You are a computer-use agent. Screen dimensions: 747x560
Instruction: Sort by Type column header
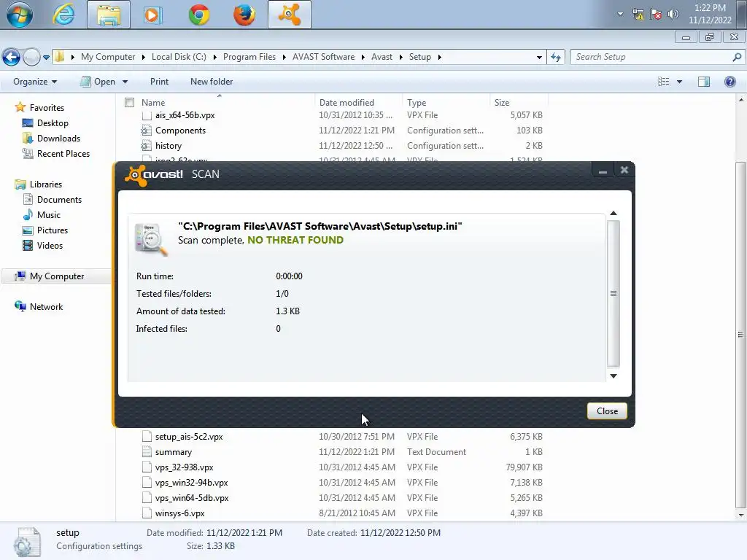[417, 102]
